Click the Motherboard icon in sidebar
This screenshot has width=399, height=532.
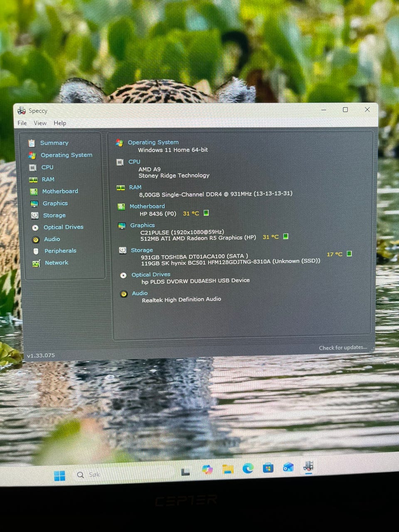pyautogui.click(x=34, y=192)
